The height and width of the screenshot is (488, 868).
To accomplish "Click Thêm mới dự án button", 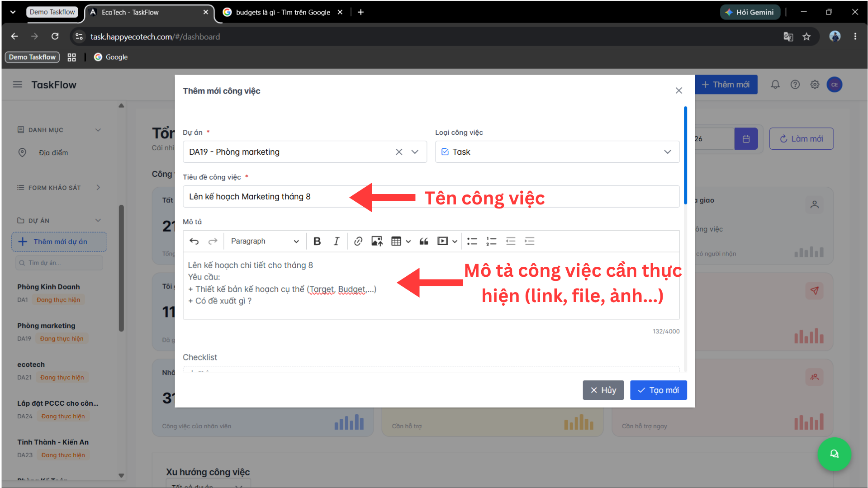I will point(59,242).
